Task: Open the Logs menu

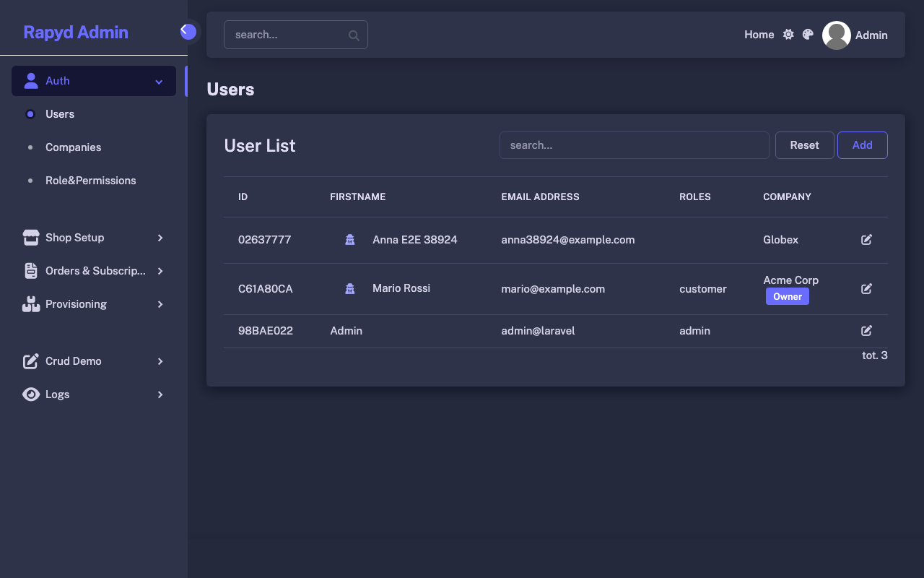Action: (x=94, y=394)
